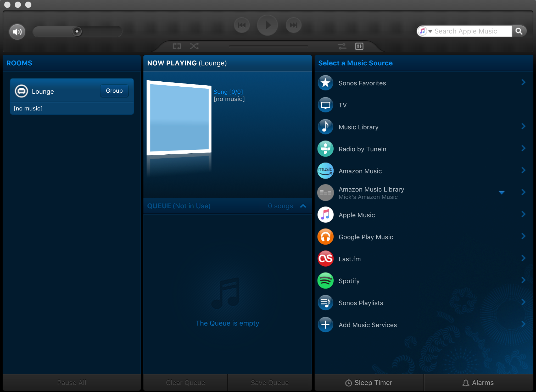The height and width of the screenshot is (392, 536).
Task: Click the Group button for Lounge
Action: click(114, 91)
